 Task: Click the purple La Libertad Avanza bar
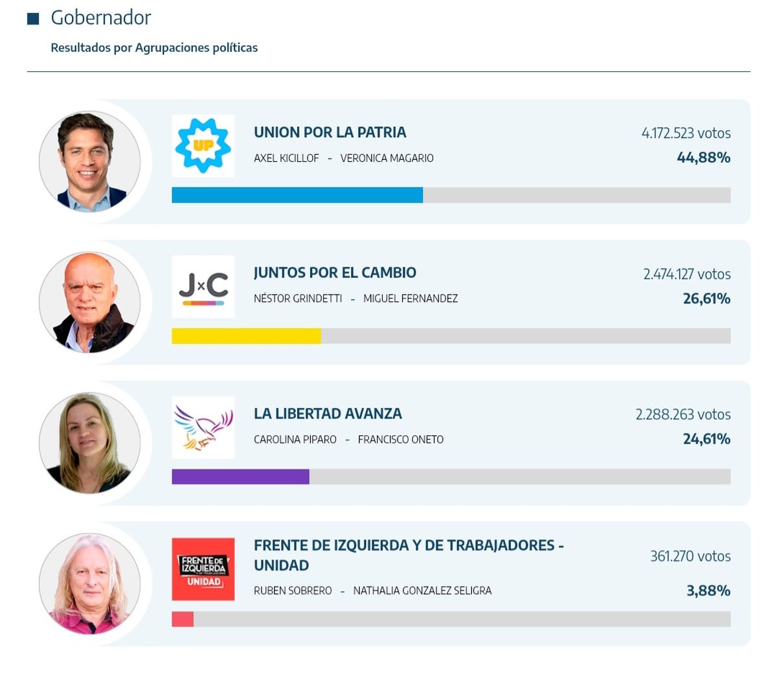coord(240,477)
